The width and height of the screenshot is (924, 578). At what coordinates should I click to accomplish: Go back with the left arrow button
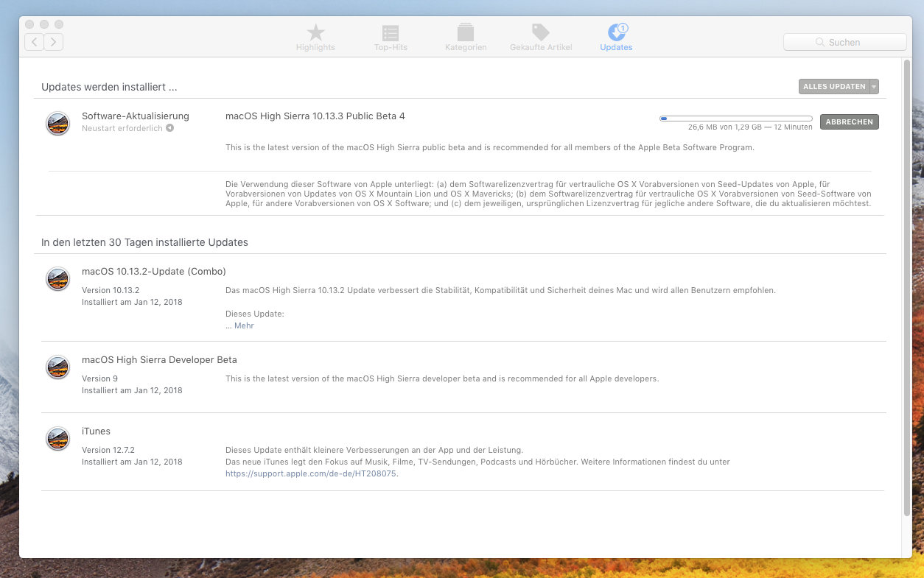(34, 42)
